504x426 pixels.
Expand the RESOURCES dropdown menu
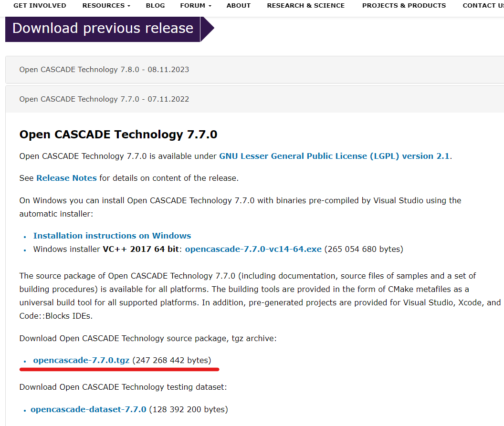tap(106, 5)
